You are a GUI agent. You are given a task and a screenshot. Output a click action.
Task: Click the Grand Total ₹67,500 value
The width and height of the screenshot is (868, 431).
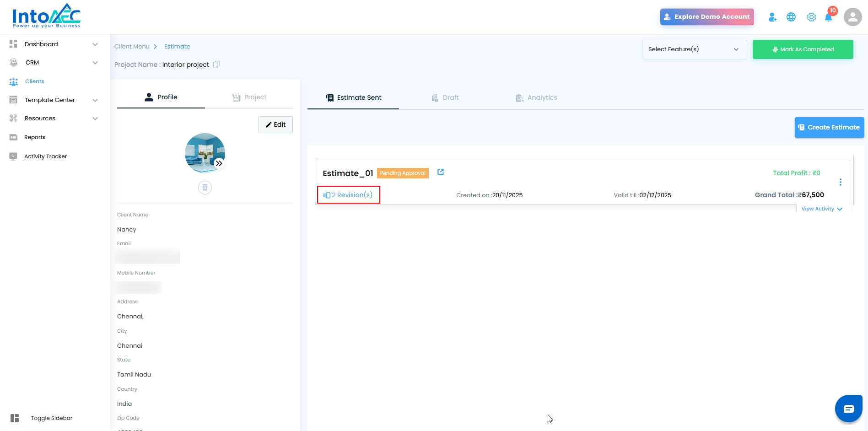pyautogui.click(x=789, y=195)
